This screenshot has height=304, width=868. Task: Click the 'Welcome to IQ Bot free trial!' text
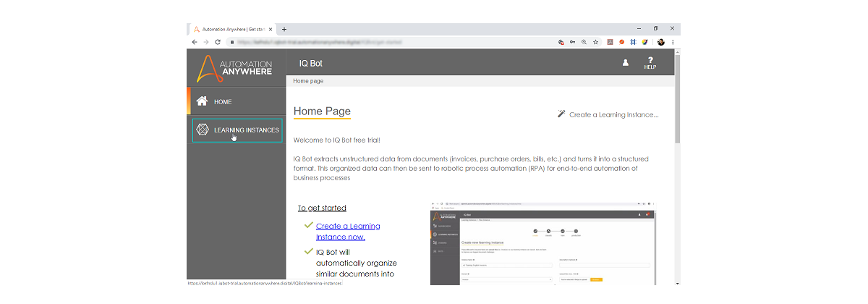[x=336, y=140]
